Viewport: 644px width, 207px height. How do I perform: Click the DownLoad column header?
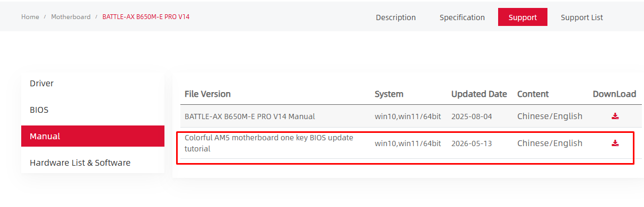coord(614,94)
